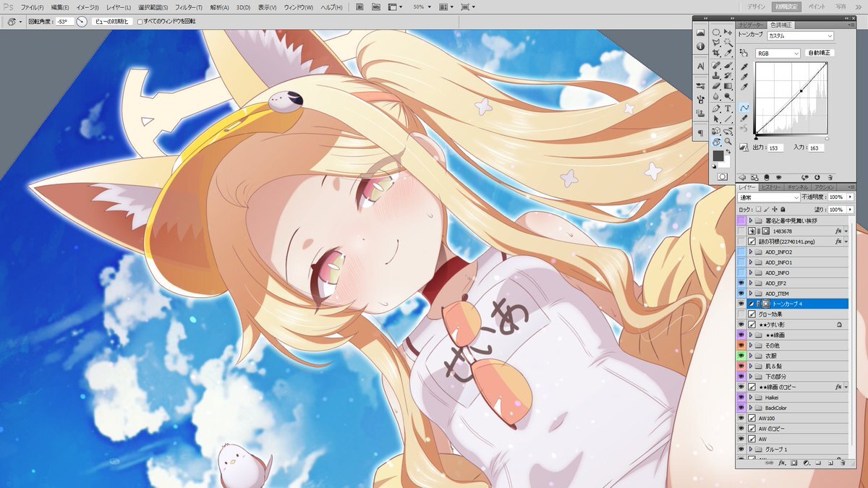The height and width of the screenshot is (488, 868).
Task: Select the Crop tool
Action: [715, 53]
